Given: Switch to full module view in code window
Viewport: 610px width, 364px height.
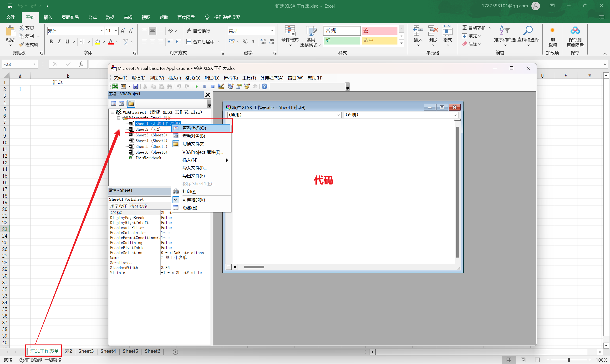Looking at the screenshot, I should tap(235, 267).
